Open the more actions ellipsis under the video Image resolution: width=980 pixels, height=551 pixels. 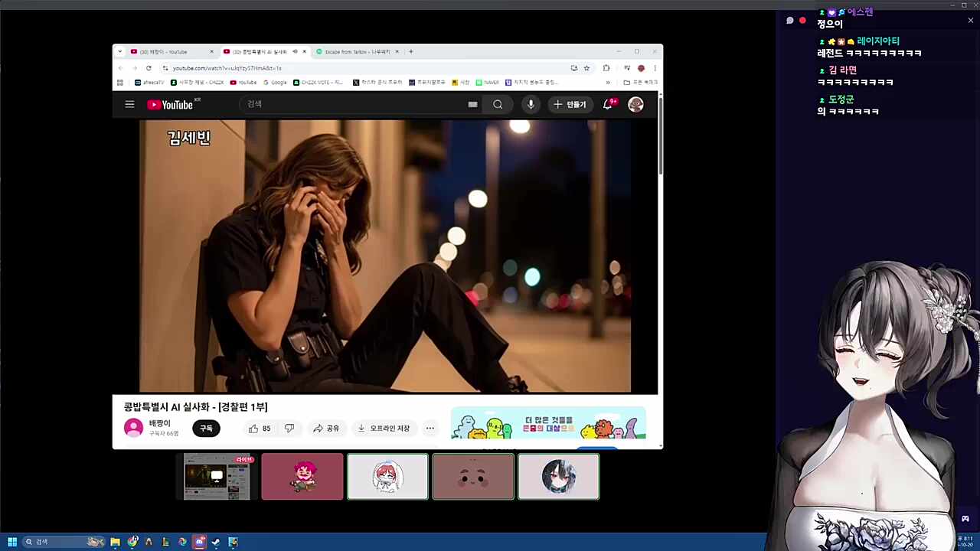[x=430, y=428]
